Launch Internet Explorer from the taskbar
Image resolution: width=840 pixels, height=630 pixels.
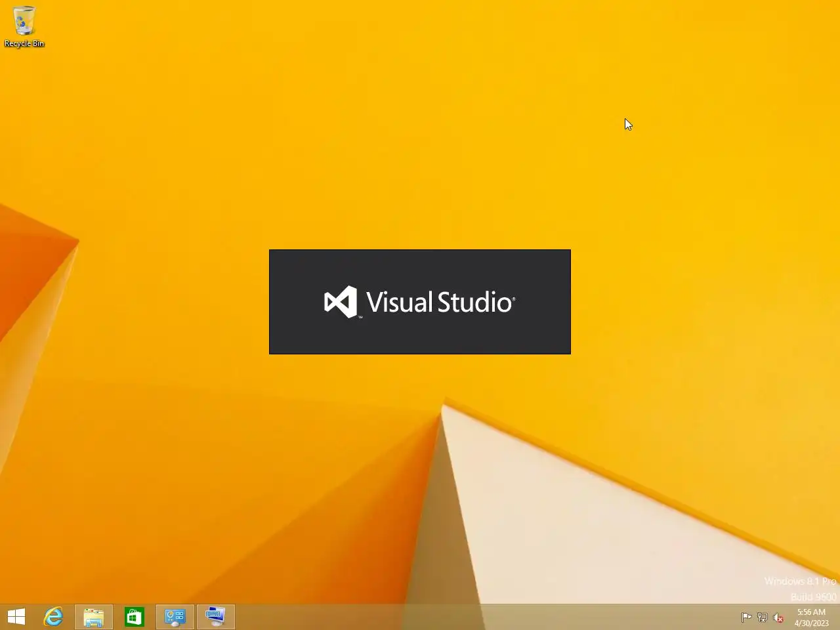tap(53, 617)
